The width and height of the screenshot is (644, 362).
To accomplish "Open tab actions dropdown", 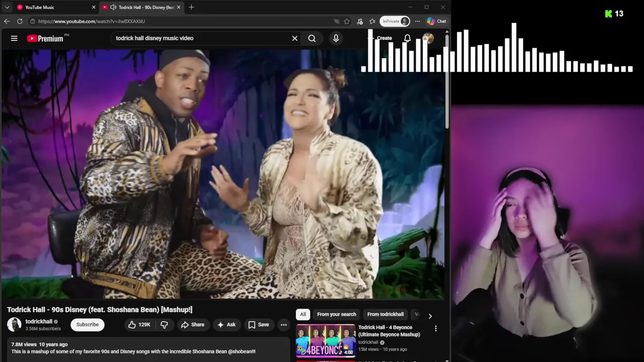I will pos(7,7).
